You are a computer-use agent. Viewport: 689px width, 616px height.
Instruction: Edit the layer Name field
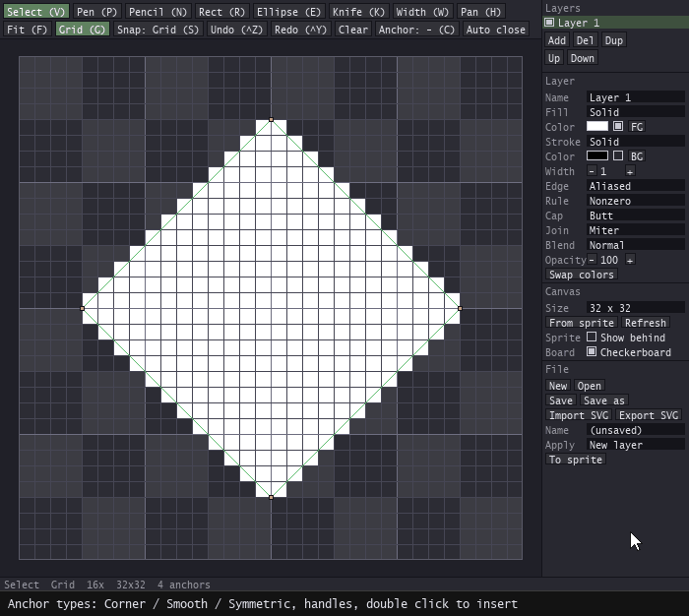(x=636, y=97)
